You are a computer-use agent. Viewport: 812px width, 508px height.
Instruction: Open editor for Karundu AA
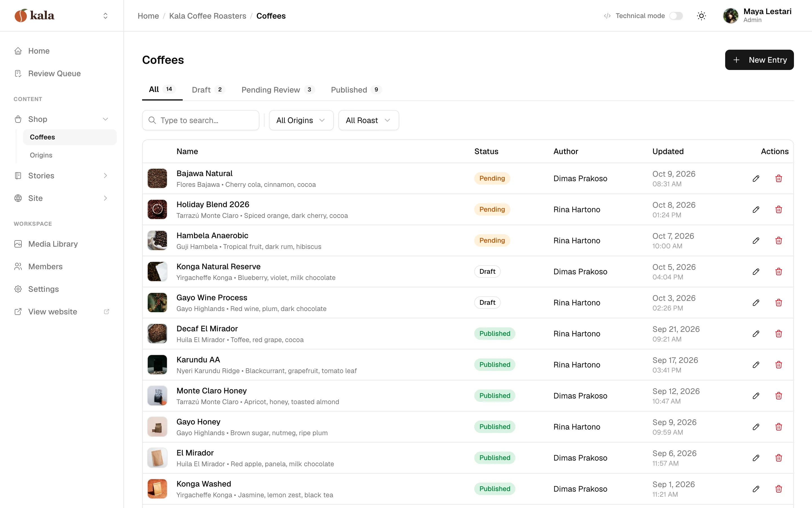point(756,365)
